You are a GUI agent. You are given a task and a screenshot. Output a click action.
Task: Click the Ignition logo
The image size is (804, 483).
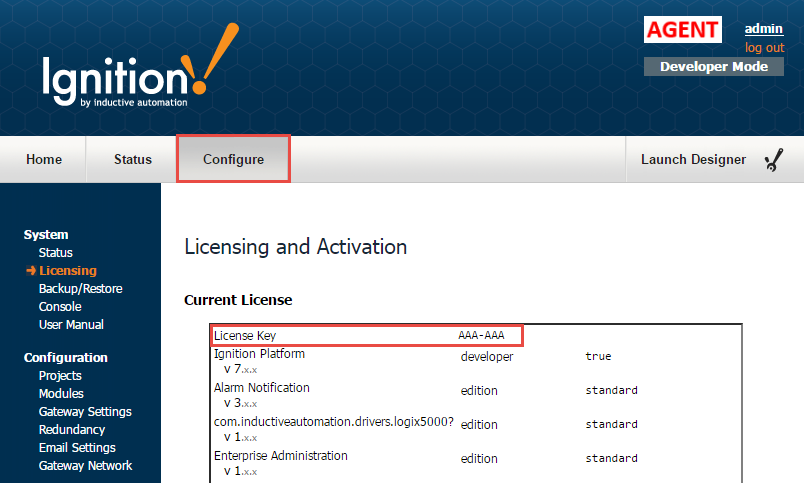[x=140, y=65]
